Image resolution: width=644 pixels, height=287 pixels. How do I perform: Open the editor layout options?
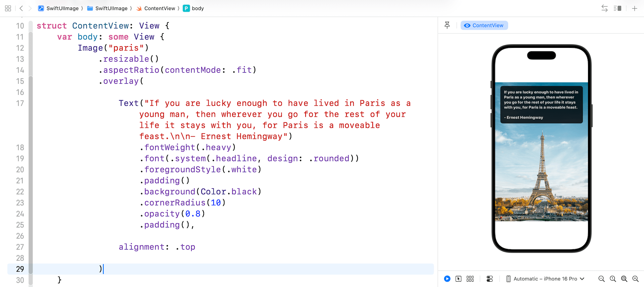(x=618, y=8)
